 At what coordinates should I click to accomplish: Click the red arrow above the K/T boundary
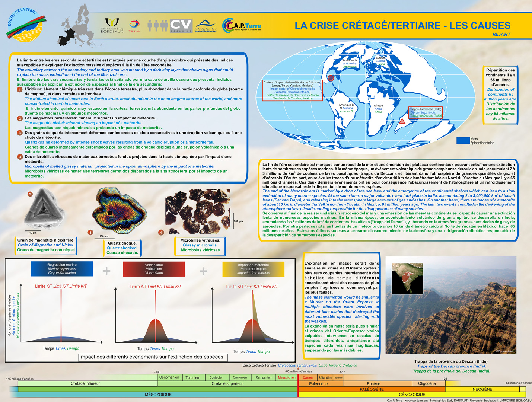tap(298, 369)
